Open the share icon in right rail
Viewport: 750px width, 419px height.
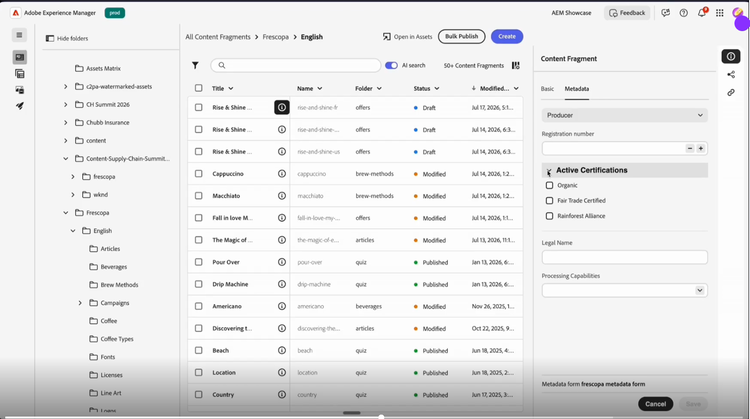(731, 75)
